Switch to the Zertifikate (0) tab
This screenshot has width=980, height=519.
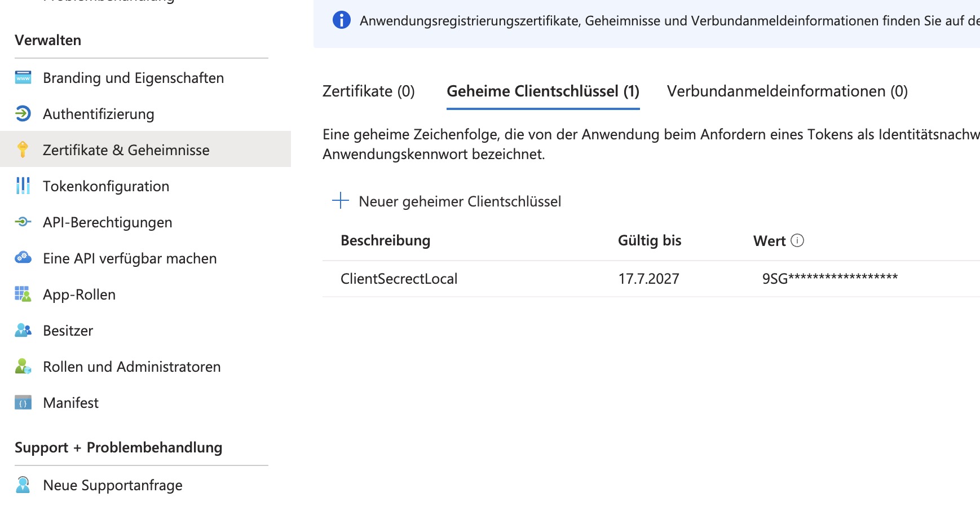click(368, 91)
